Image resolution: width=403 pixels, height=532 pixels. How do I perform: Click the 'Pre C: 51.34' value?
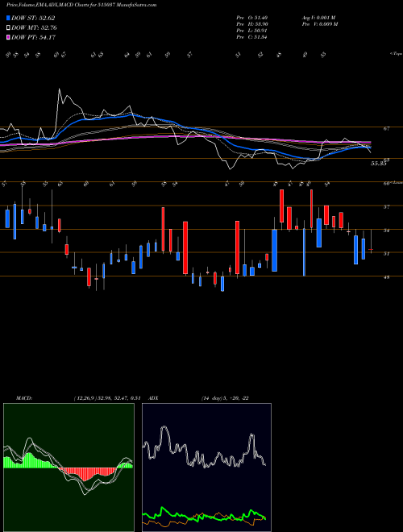[252, 37]
